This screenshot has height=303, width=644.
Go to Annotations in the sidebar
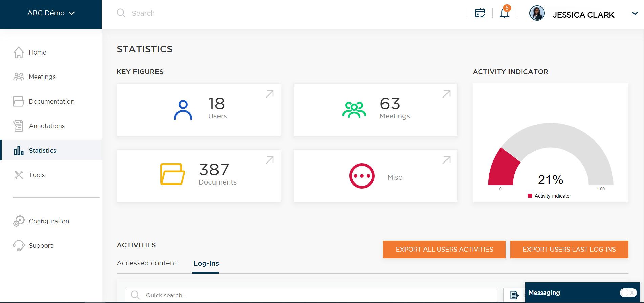[47, 126]
